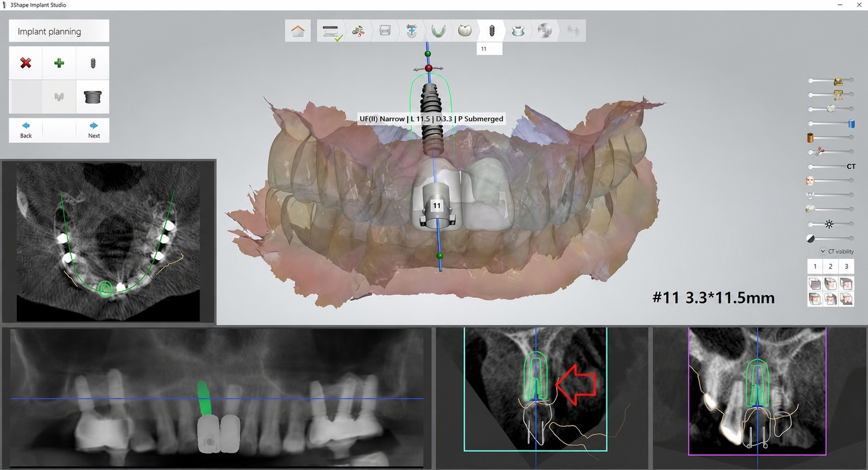Viewport: 868px width, 470px height.
Task: Choose top-middle view orientation cube
Action: (831, 283)
